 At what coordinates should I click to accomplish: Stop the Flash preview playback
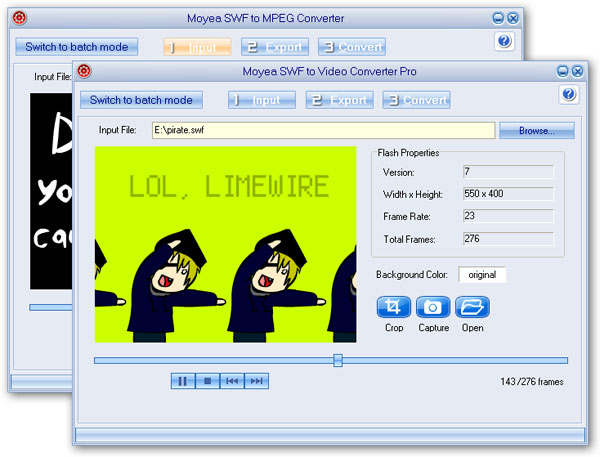(x=207, y=381)
